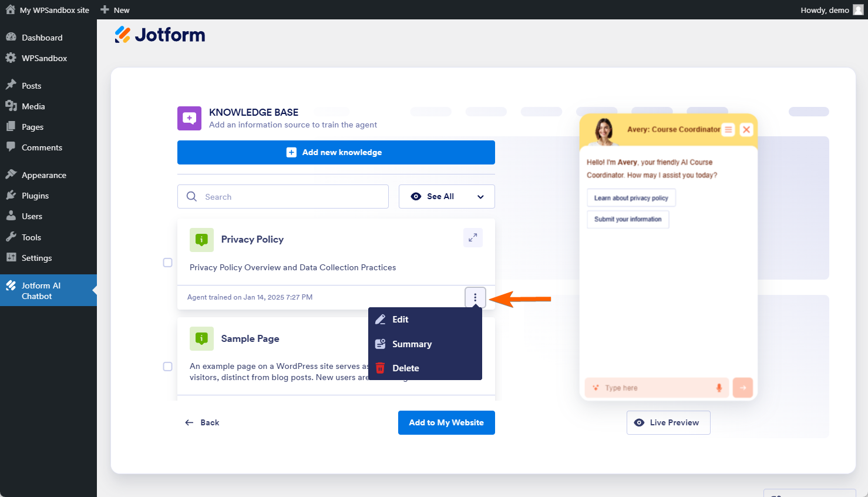Click the Privacy Policy green info icon
The width and height of the screenshot is (868, 497).
[x=201, y=240]
